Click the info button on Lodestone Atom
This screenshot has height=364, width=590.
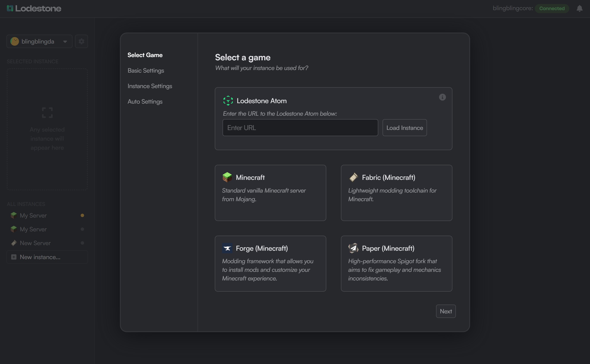(442, 97)
